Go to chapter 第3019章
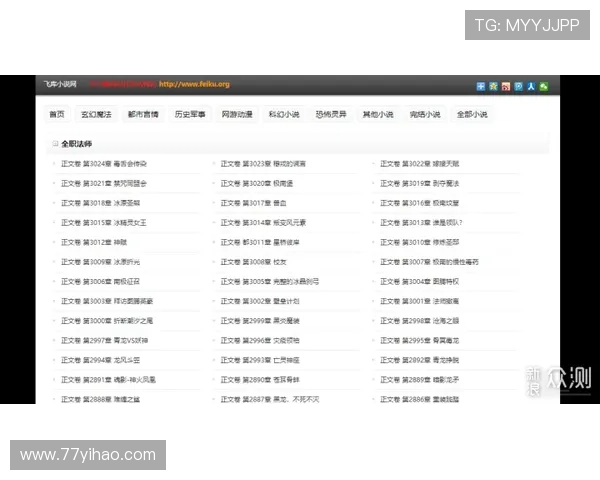The width and height of the screenshot is (600, 480). 419,184
